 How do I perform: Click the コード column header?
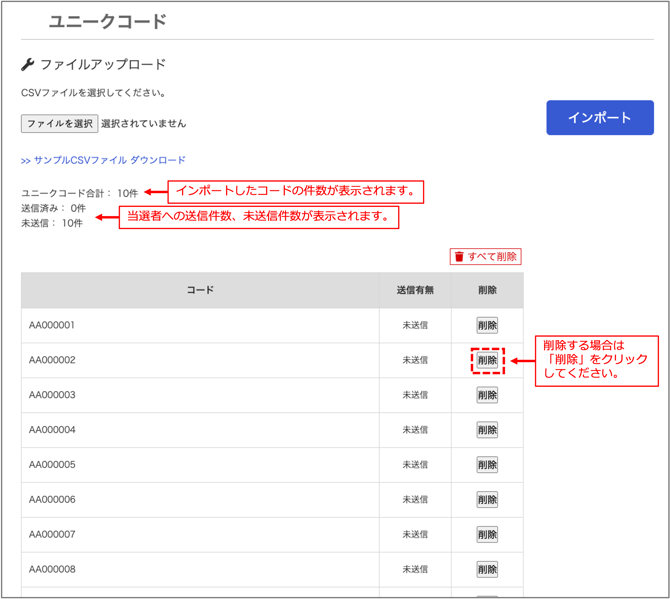pyautogui.click(x=200, y=290)
